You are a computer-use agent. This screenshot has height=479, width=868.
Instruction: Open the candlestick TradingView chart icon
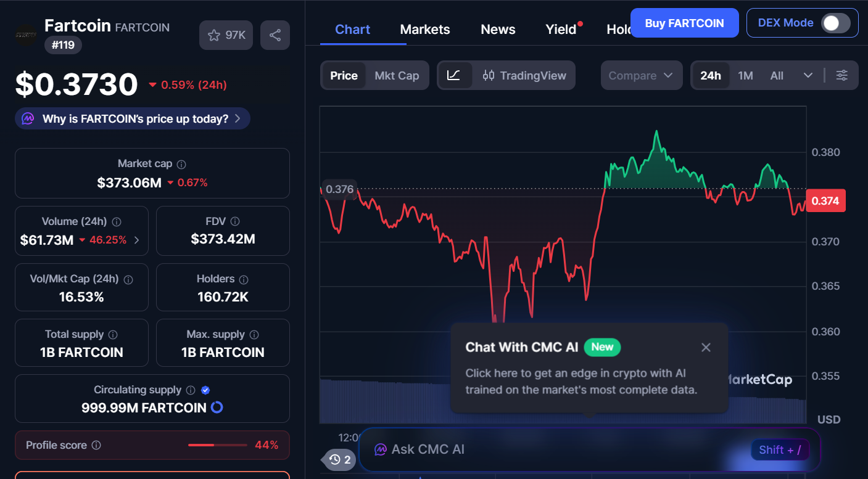tap(489, 75)
